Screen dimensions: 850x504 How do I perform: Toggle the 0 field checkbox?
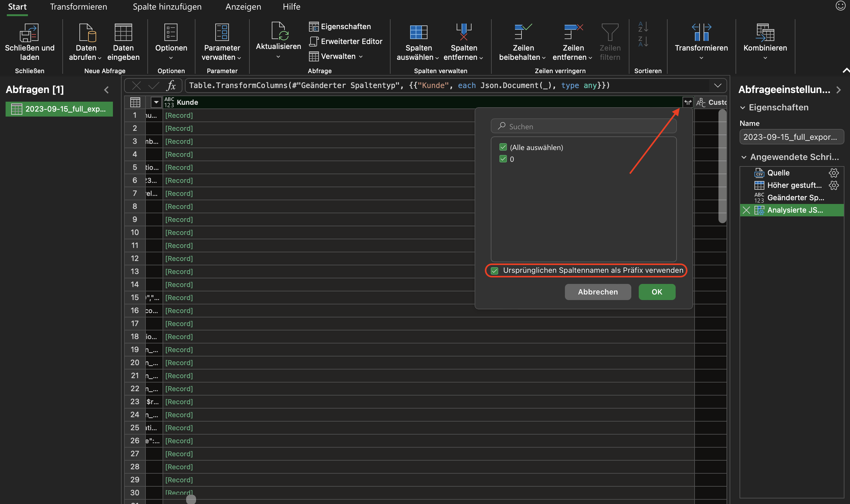tap(503, 159)
